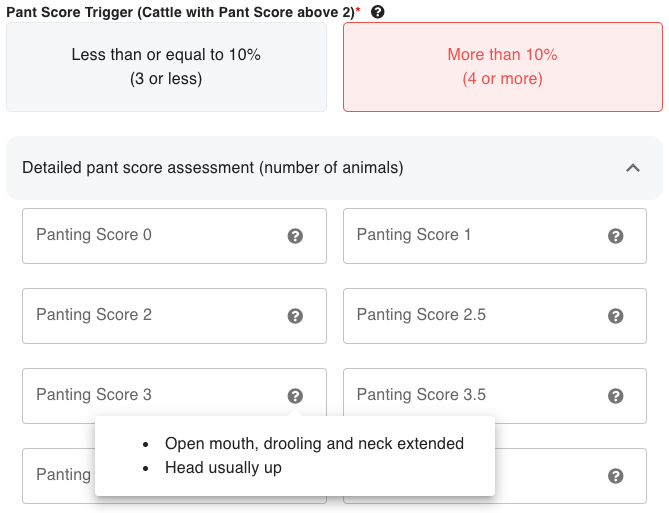Open Panting Score 2.5 help tooltip
The width and height of the screenshot is (669, 513).
616,316
